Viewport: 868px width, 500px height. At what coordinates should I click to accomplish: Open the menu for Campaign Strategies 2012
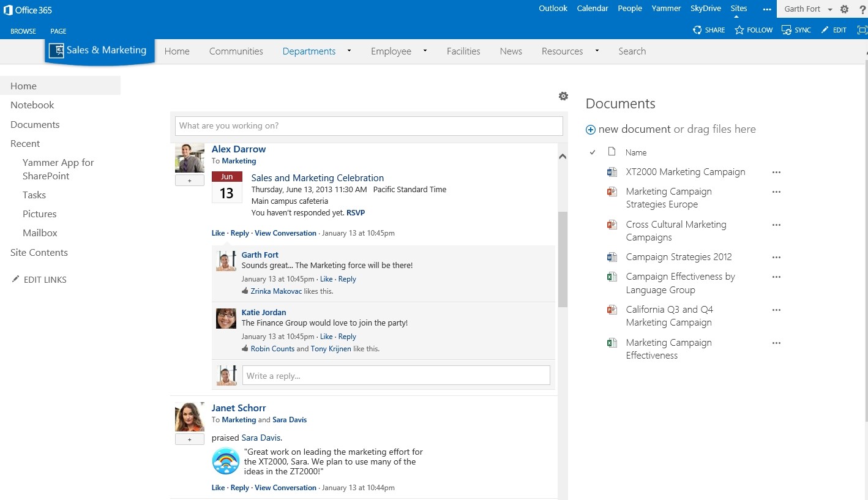776,257
